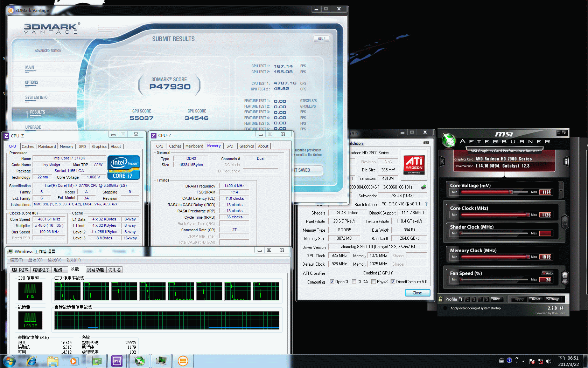
Task: Click the ATI Radeon logo in GPU-Z
Action: [x=414, y=165]
